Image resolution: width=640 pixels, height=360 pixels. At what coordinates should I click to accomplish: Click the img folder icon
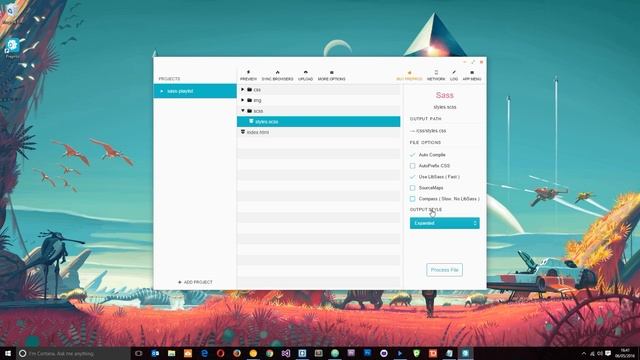(x=249, y=100)
